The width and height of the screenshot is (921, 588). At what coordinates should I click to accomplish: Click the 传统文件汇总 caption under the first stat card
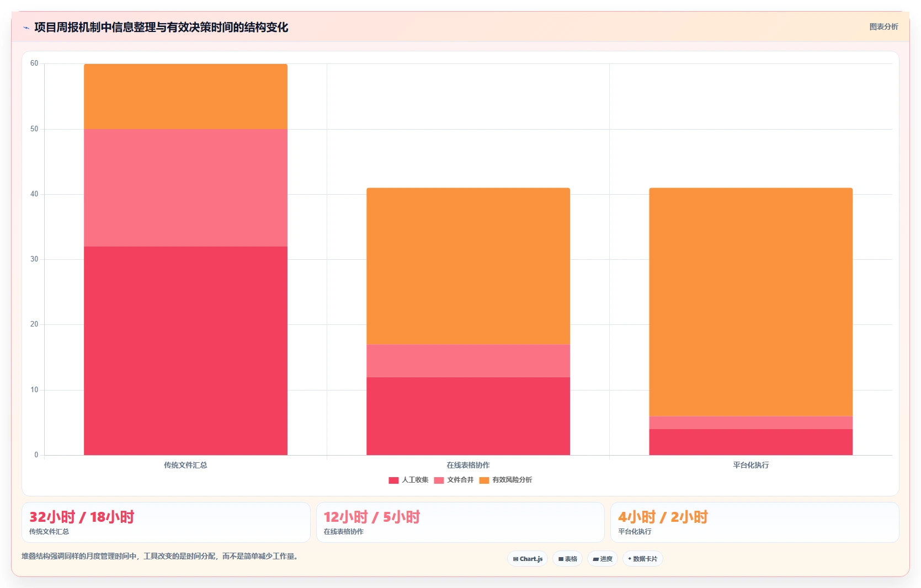49,532
